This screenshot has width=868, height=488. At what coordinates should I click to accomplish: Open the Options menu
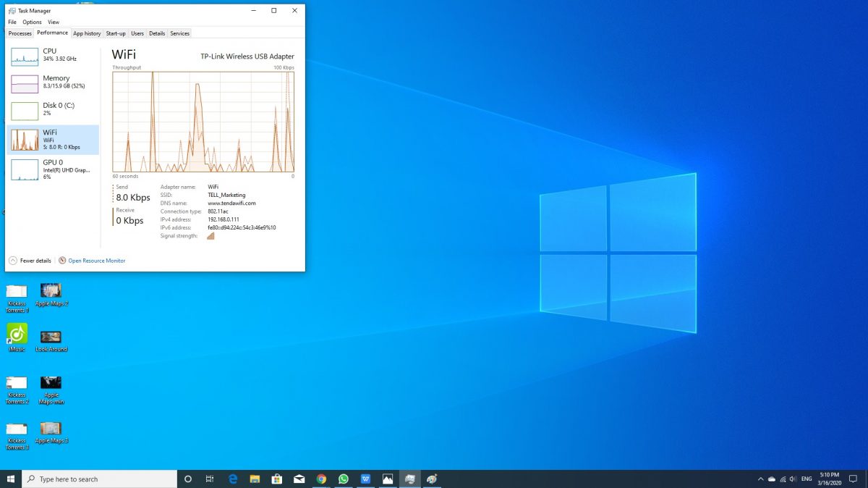click(x=32, y=22)
